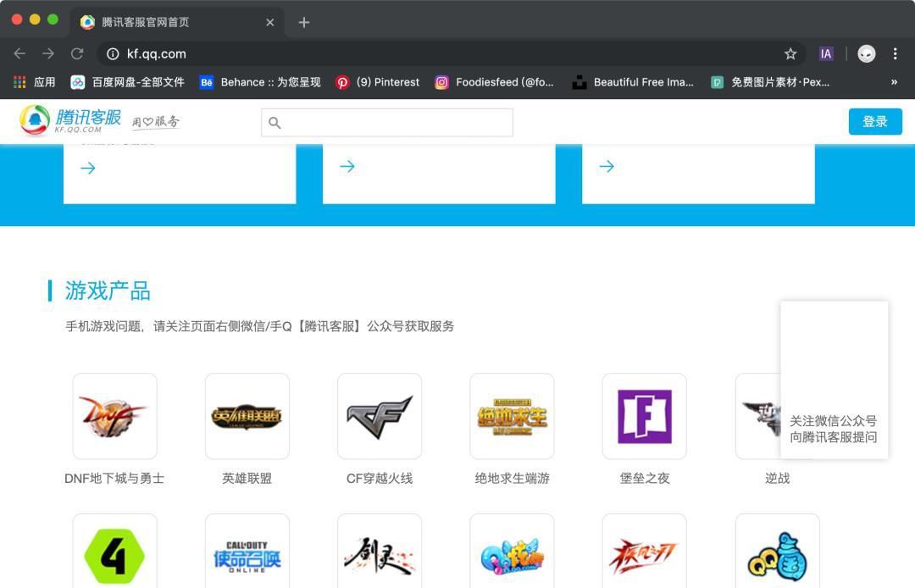Viewport: 915px width, 588px height.
Task: Expand the bookmarks overflow chevron
Action: [x=894, y=82]
